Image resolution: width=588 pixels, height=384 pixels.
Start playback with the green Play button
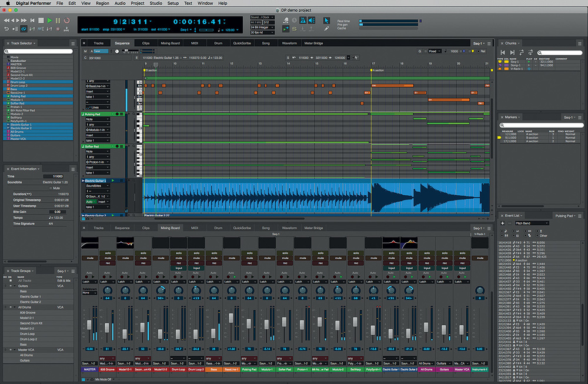[x=49, y=20]
